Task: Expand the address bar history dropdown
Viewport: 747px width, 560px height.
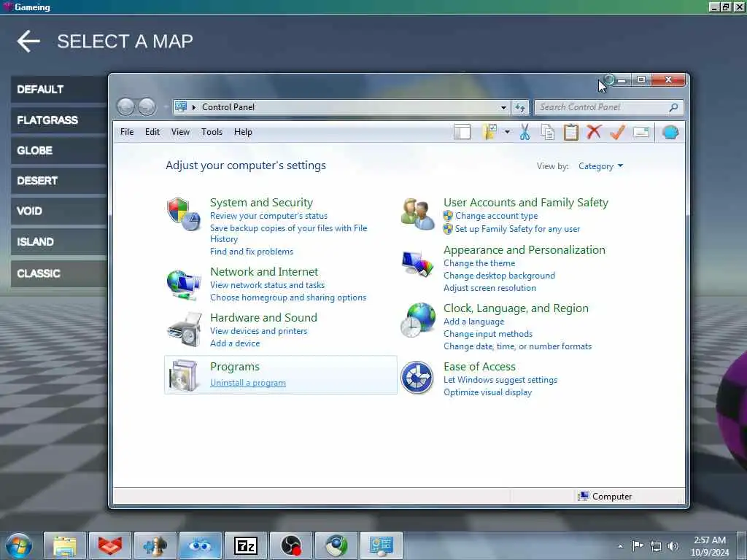Action: pyautogui.click(x=503, y=108)
